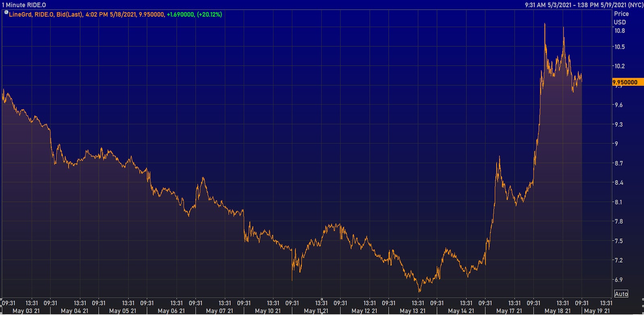Click the 'Price' axis heading

point(621,14)
